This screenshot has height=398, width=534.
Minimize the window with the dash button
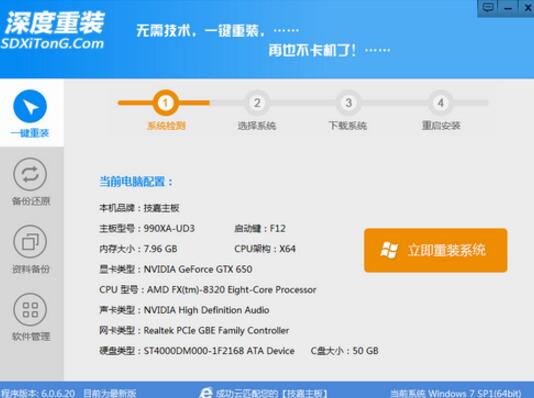[508, 7]
